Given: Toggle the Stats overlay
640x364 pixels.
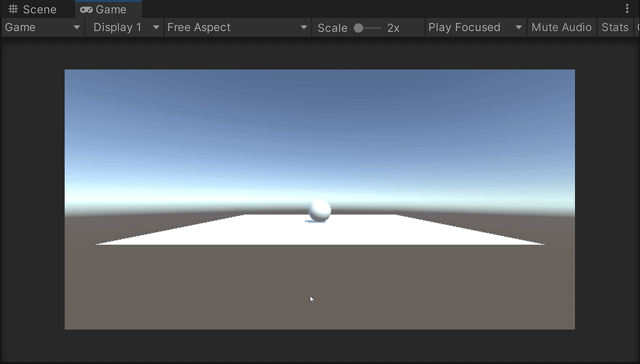Looking at the screenshot, I should tap(615, 27).
